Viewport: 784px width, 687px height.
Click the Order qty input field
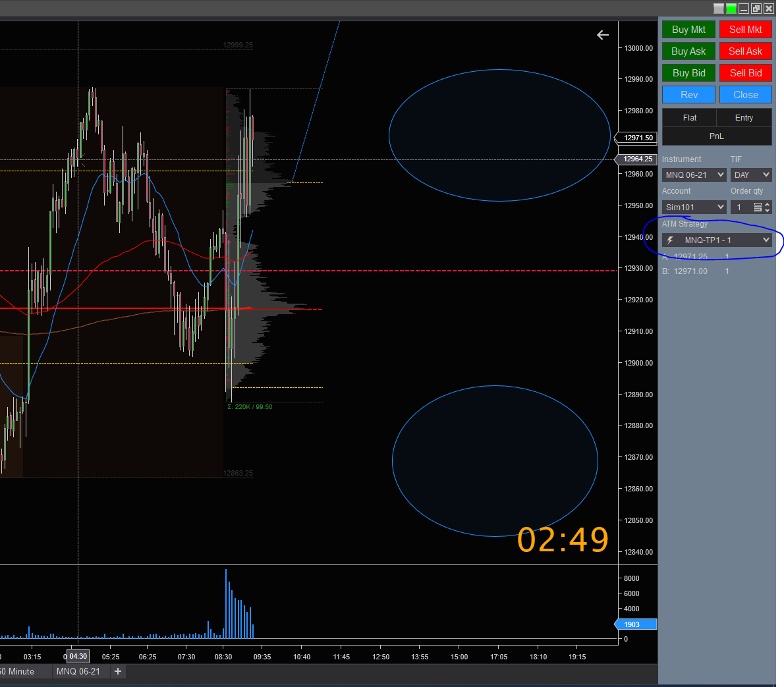(x=742, y=207)
